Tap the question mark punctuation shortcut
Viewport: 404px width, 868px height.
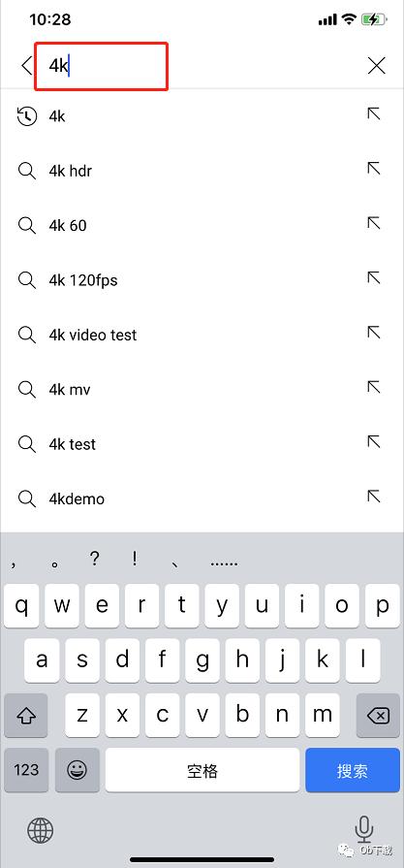pos(95,560)
